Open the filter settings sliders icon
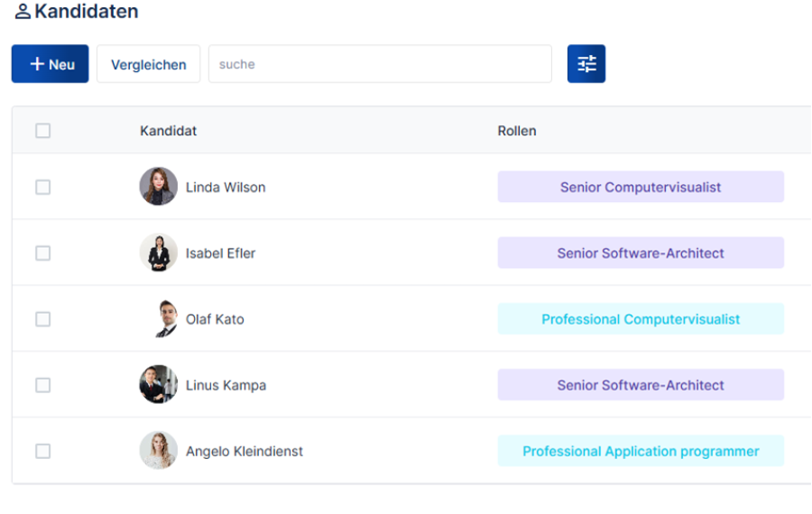 tap(586, 64)
